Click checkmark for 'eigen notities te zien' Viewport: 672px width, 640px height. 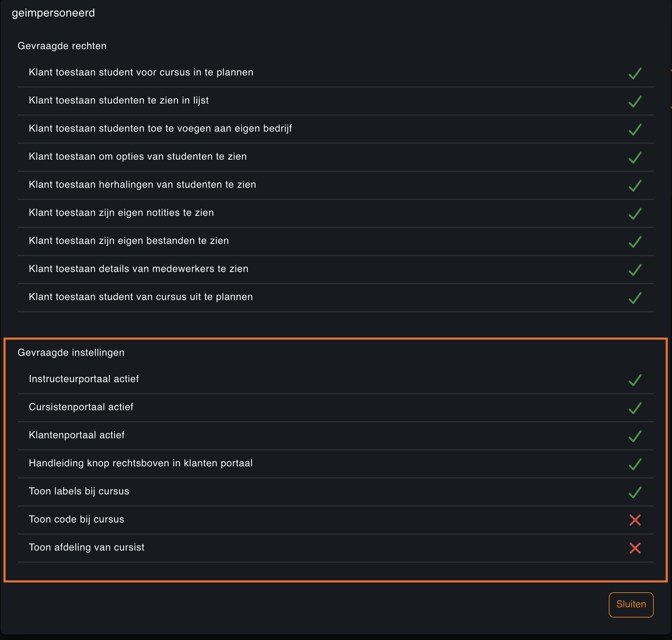(x=635, y=214)
